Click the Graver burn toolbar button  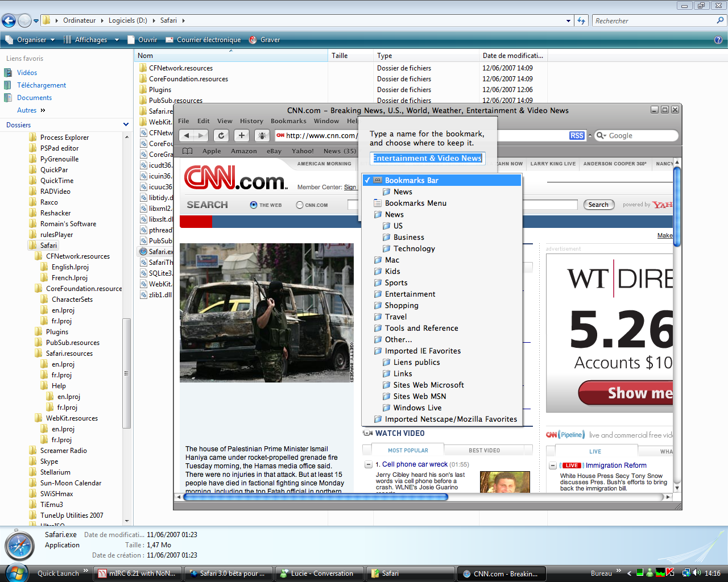[264, 40]
